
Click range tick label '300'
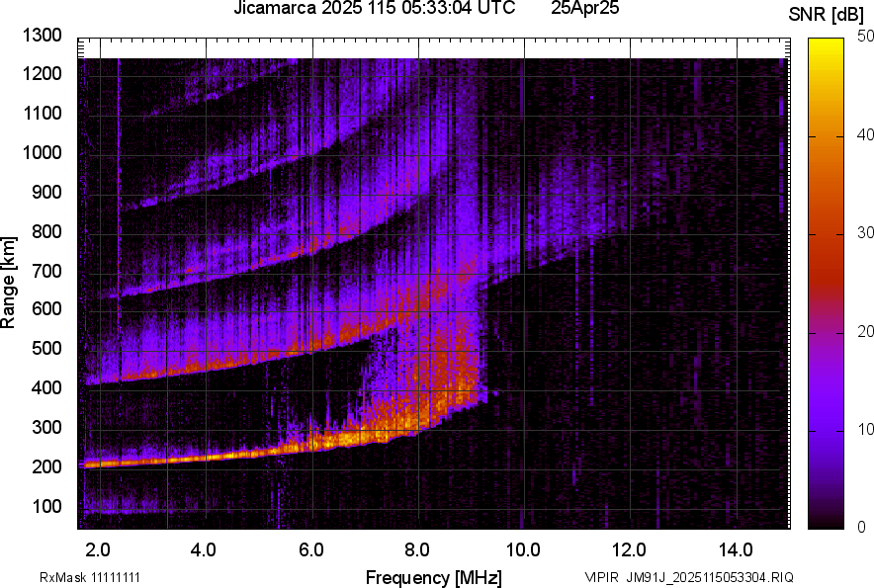click(46, 428)
